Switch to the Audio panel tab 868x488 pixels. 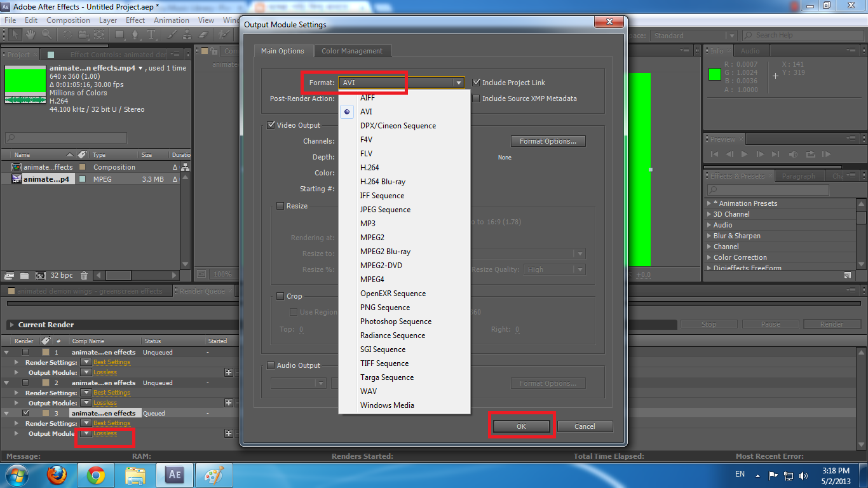pos(750,51)
